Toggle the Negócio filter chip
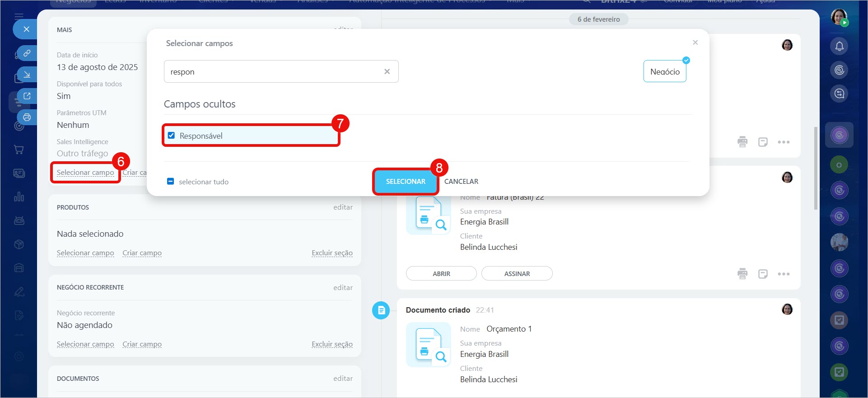868x398 pixels. tap(664, 72)
